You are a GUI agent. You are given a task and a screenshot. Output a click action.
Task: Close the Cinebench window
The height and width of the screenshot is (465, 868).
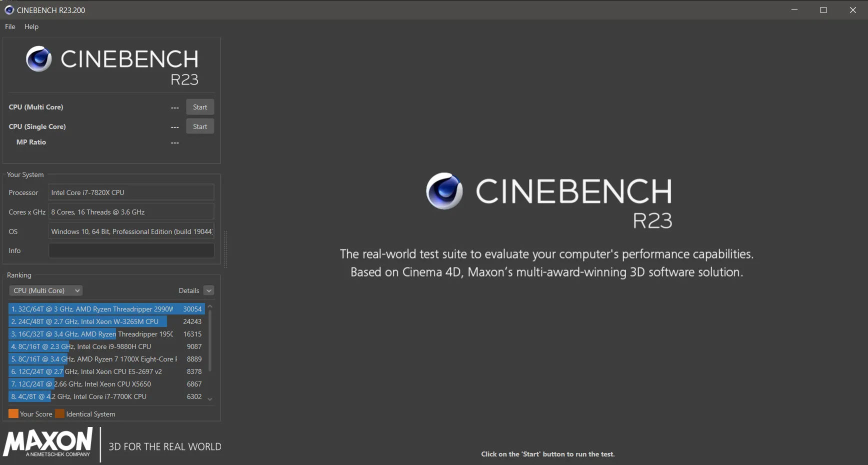[x=853, y=10]
